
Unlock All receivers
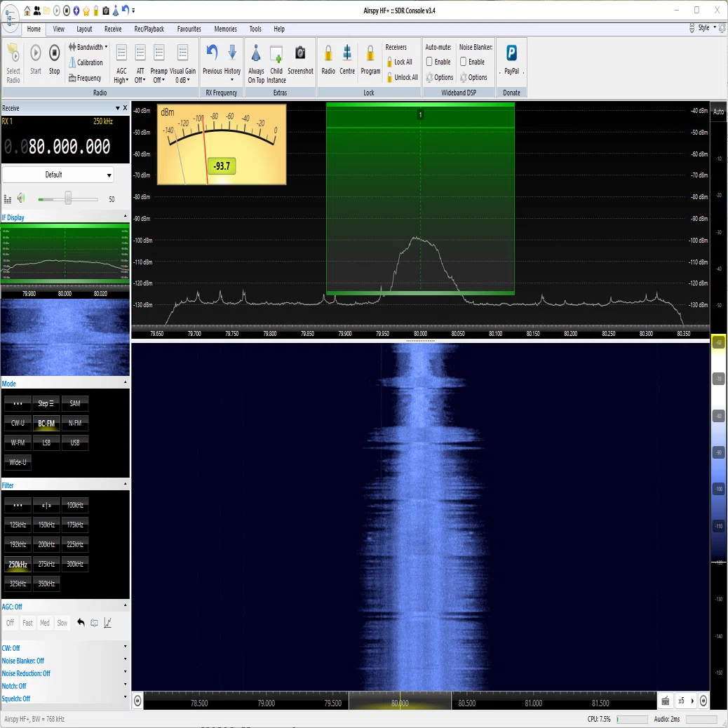tap(402, 78)
